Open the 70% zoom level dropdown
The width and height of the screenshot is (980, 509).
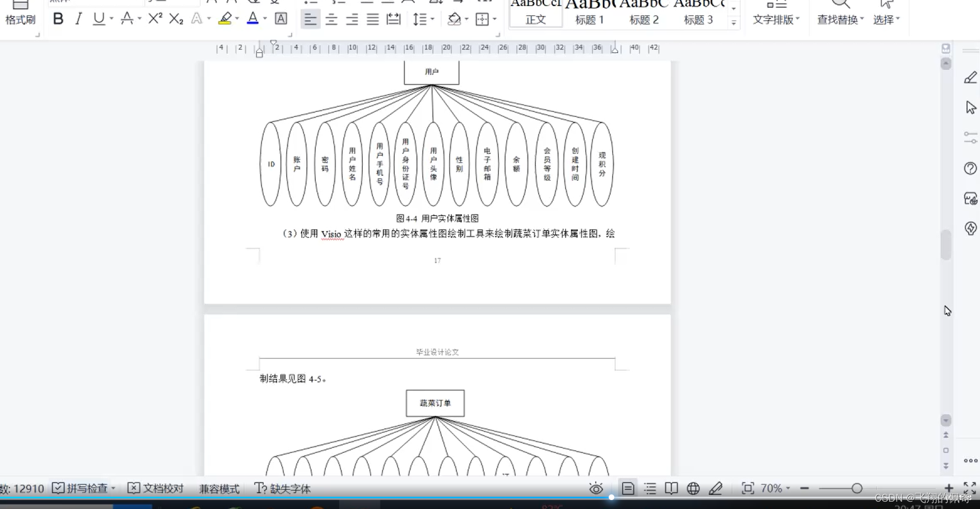776,488
